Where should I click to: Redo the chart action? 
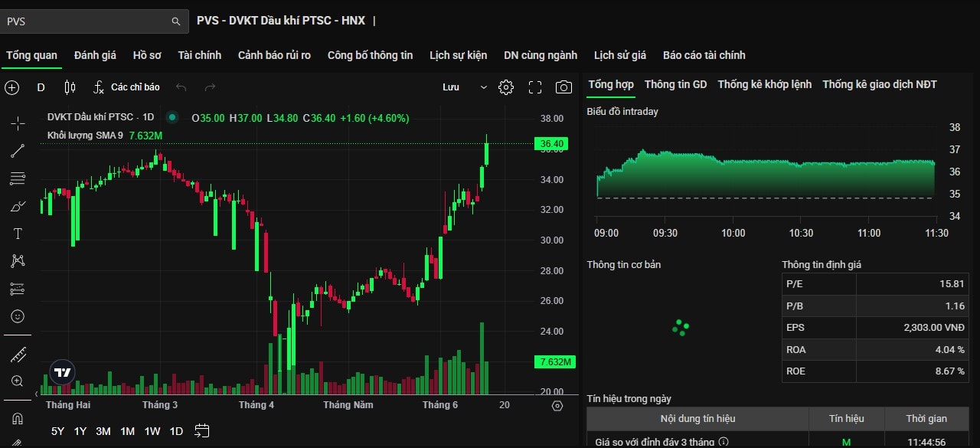(x=210, y=87)
